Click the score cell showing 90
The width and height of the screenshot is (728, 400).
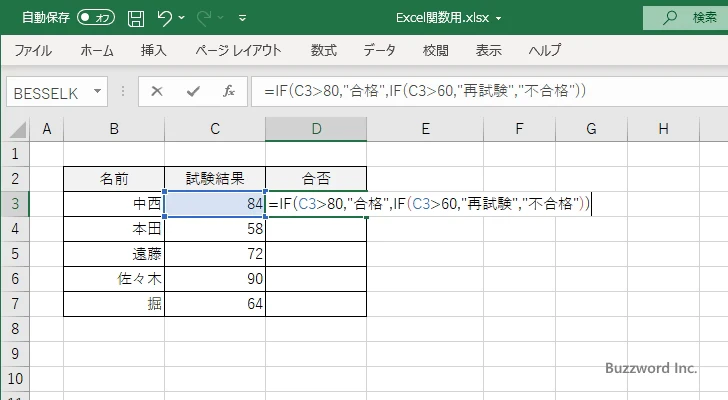[215, 279]
